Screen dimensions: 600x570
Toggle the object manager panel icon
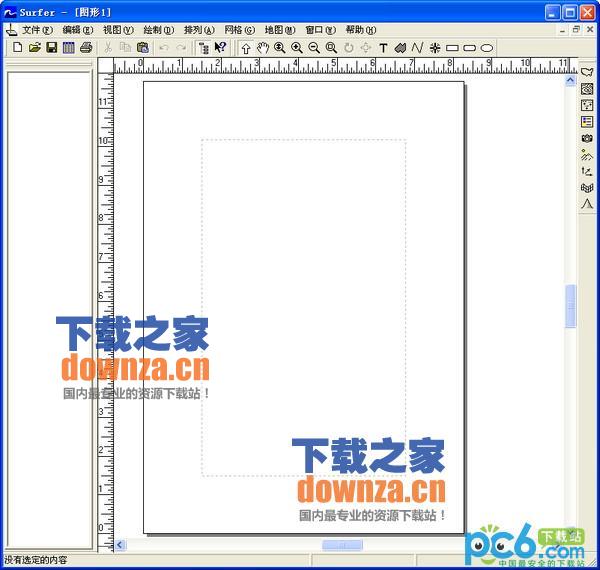[204, 48]
